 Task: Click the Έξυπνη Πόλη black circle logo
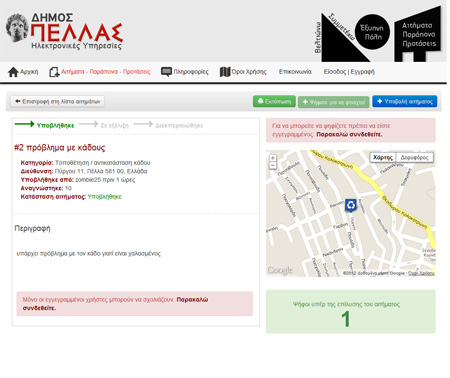click(372, 32)
